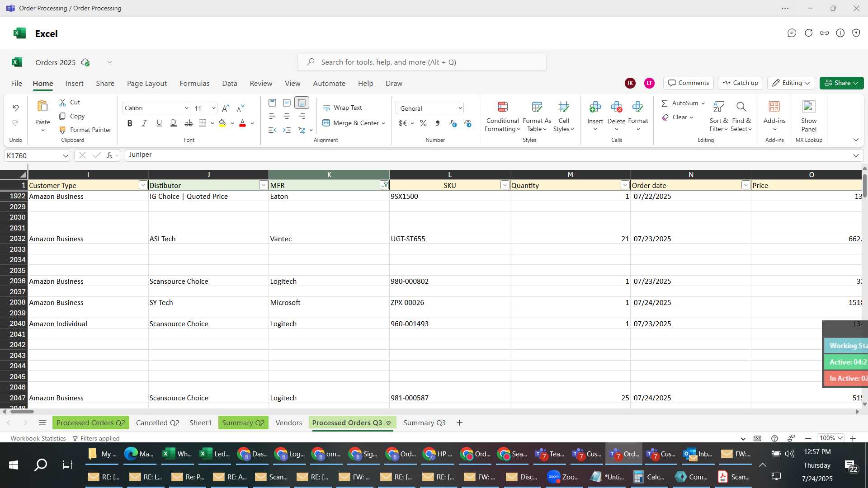The image size is (868, 488).
Task: Toggle Middle Align vertical alignment
Action: point(287,103)
